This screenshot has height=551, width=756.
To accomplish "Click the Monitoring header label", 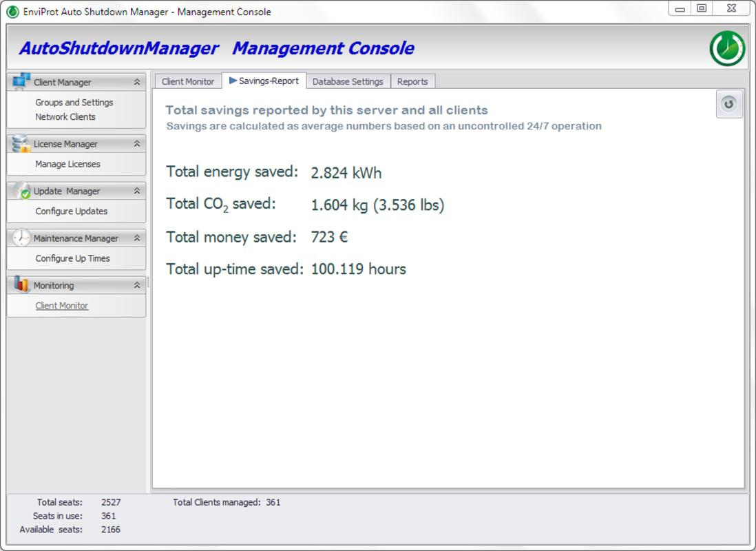I will tap(54, 285).
